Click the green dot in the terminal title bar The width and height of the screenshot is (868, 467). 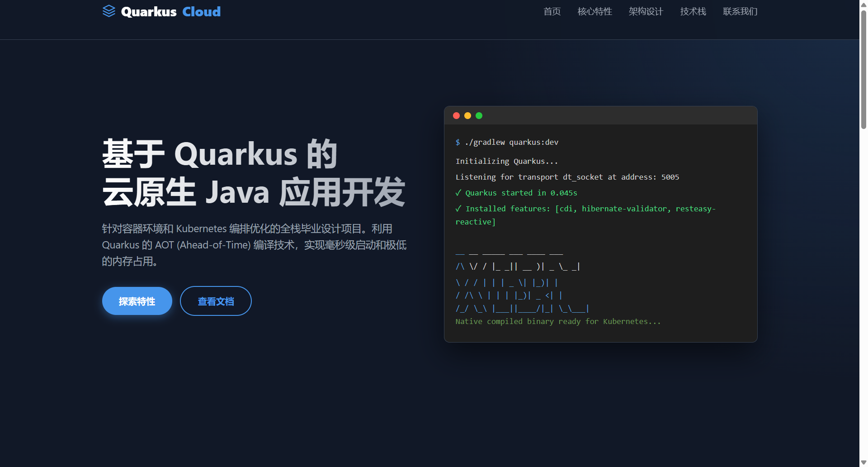pos(479,116)
